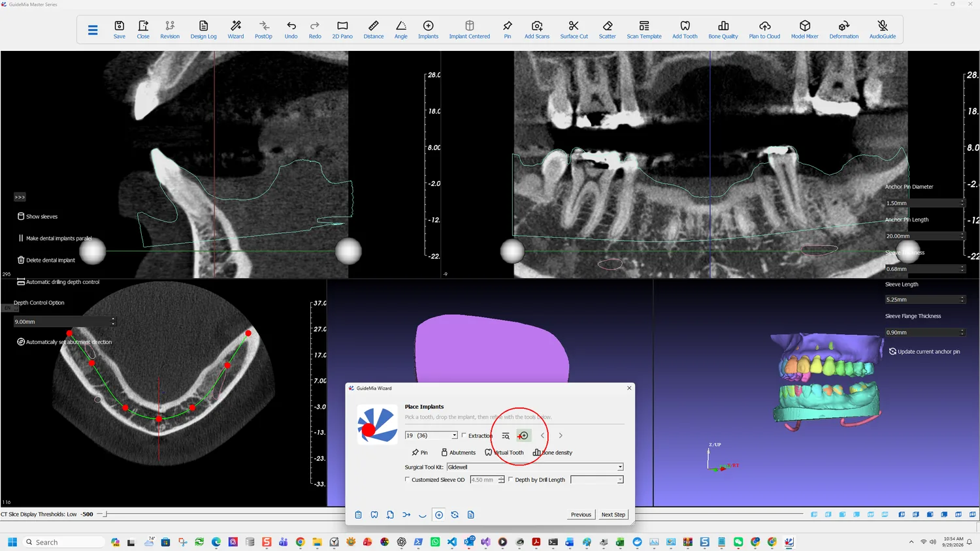This screenshot has width=980, height=551.
Task: Switch to Implant Centered view
Action: tap(470, 29)
